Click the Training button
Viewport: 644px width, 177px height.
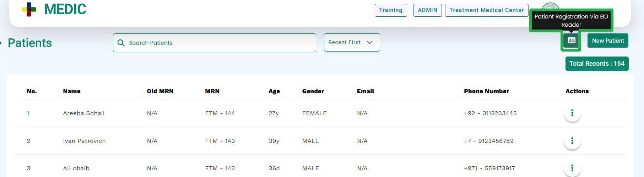coord(391,10)
